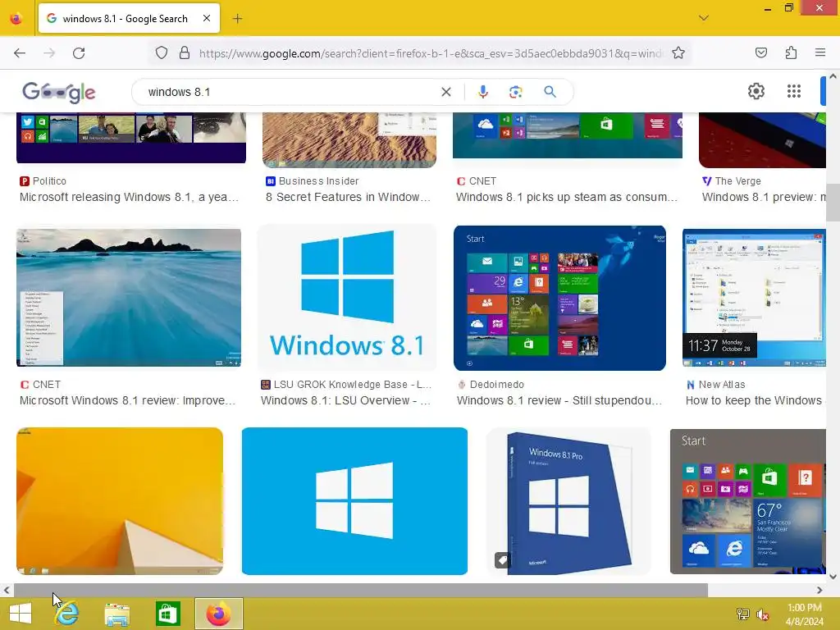This screenshot has width=840, height=630.
Task: Search by image with the camera lens icon
Action: pos(515,92)
